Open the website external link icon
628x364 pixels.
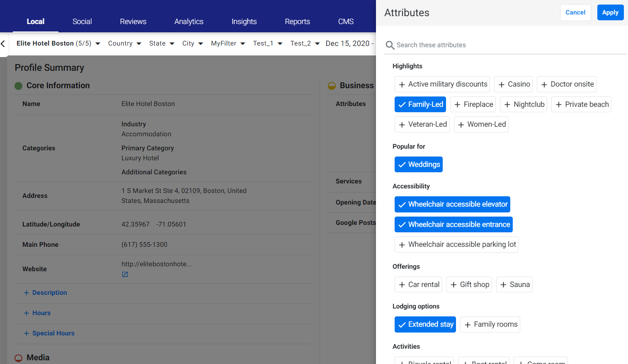(125, 275)
